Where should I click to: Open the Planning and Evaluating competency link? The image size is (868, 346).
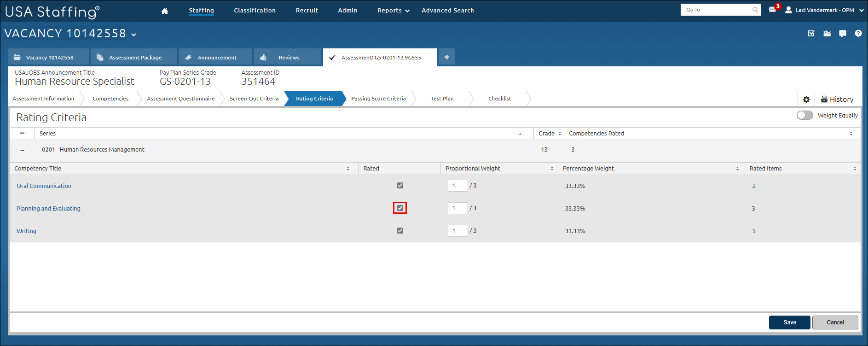(48, 209)
